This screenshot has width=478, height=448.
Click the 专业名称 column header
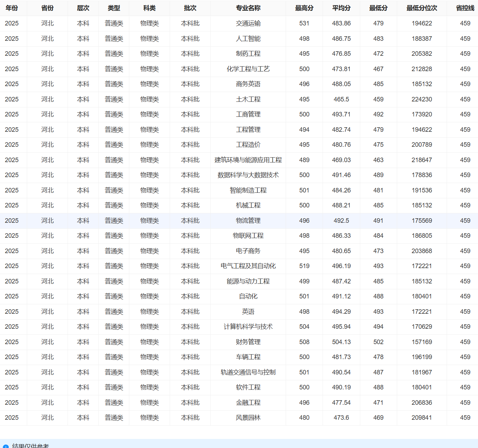tap(248, 8)
